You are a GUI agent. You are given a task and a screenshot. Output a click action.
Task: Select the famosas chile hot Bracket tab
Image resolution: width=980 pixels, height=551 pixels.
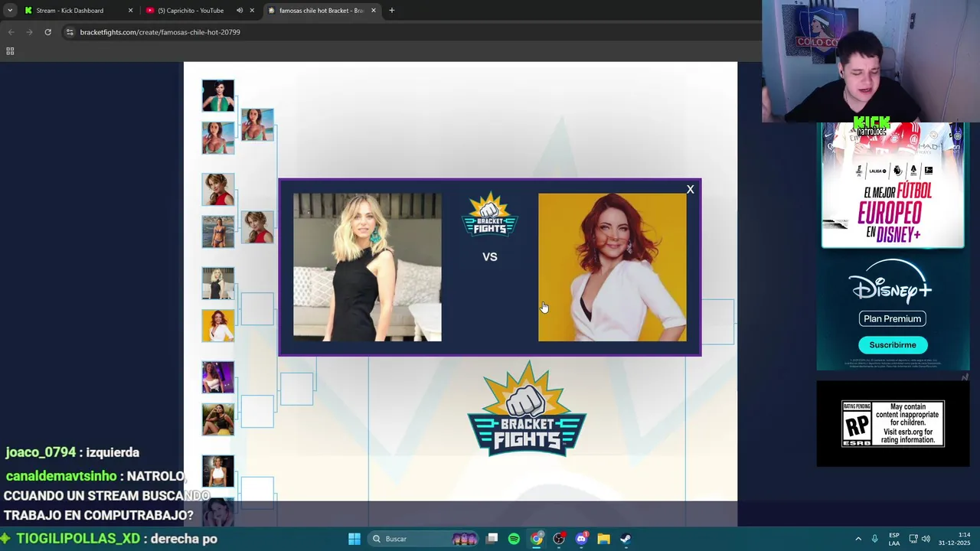point(321,11)
